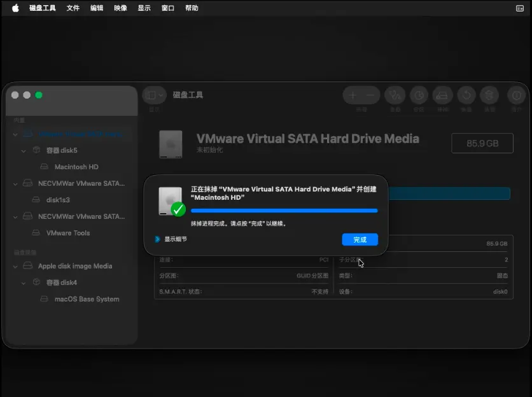Open the Apple menu
The image size is (532, 397).
[15, 8]
